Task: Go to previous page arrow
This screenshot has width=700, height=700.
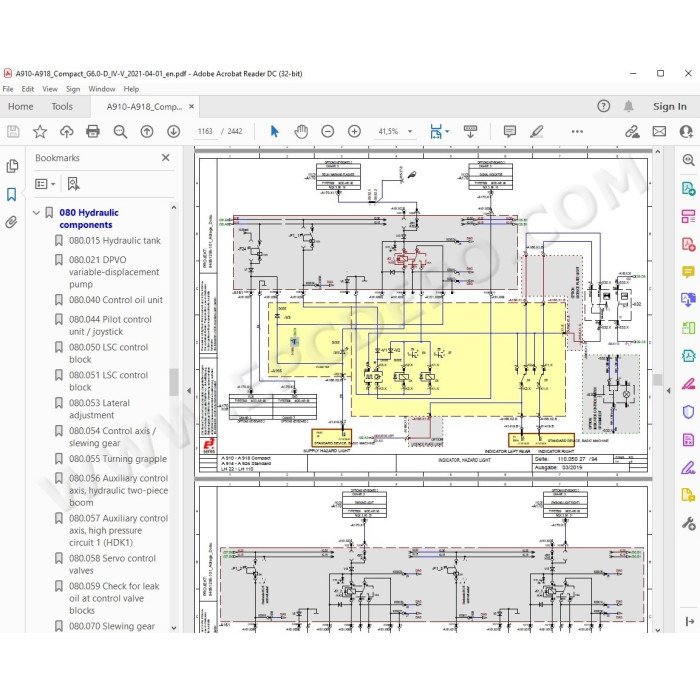Action: click(147, 131)
